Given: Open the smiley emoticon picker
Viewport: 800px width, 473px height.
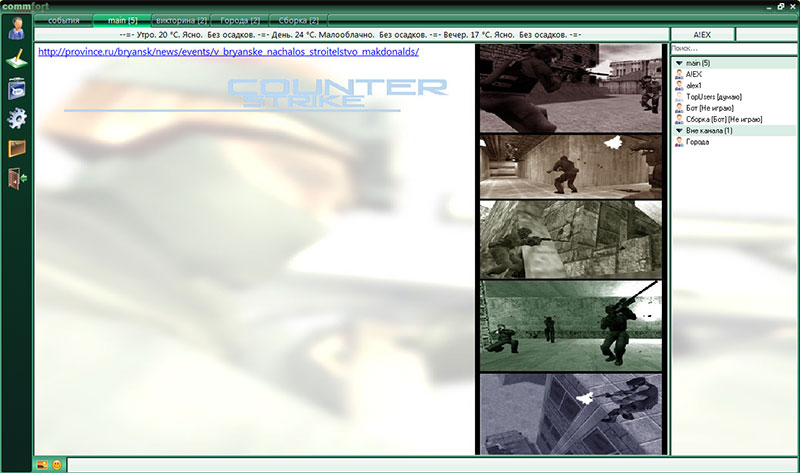Looking at the screenshot, I should tap(57, 465).
